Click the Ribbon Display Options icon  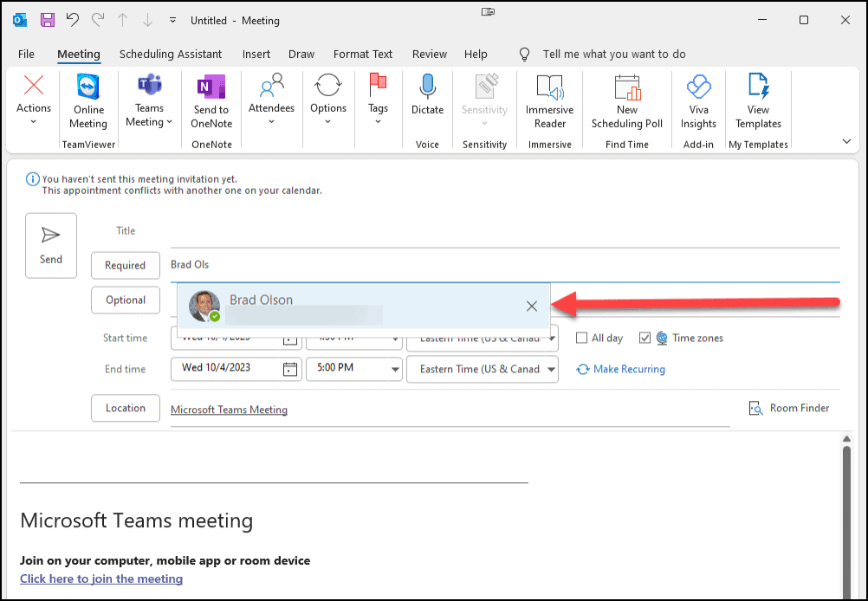click(x=488, y=11)
